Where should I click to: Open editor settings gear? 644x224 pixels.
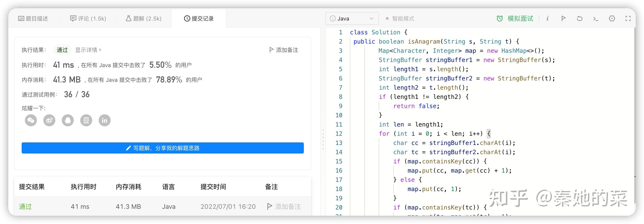coord(612,18)
